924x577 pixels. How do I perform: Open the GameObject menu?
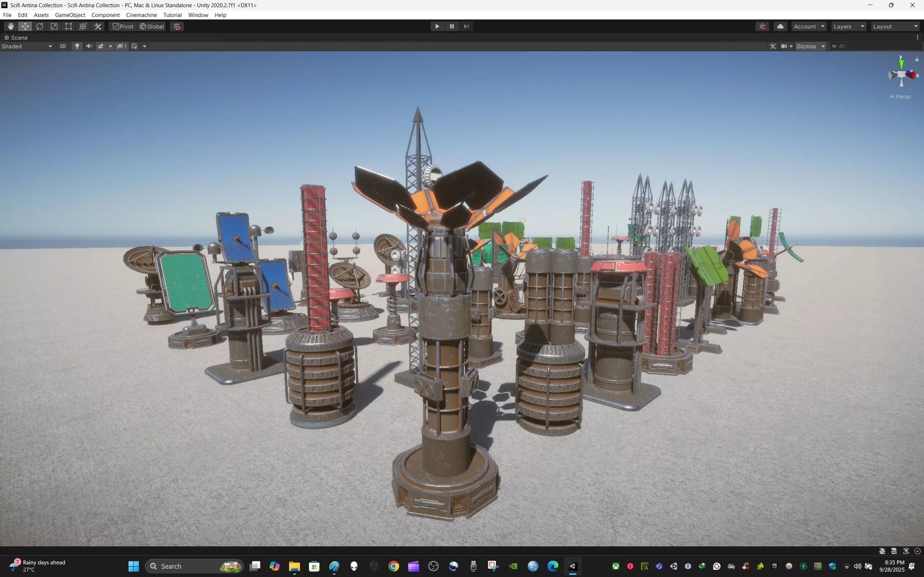point(70,15)
